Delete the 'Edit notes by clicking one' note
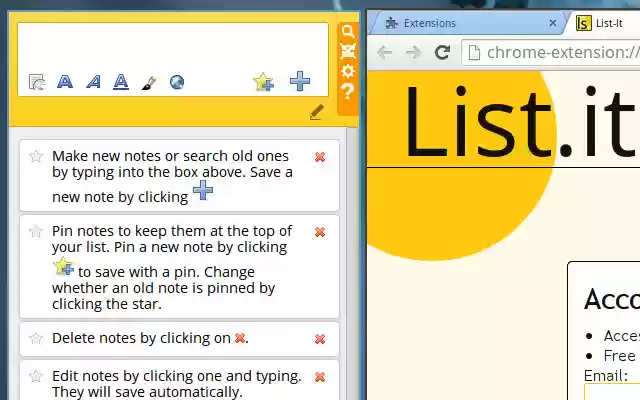The image size is (640, 400). pyautogui.click(x=320, y=377)
